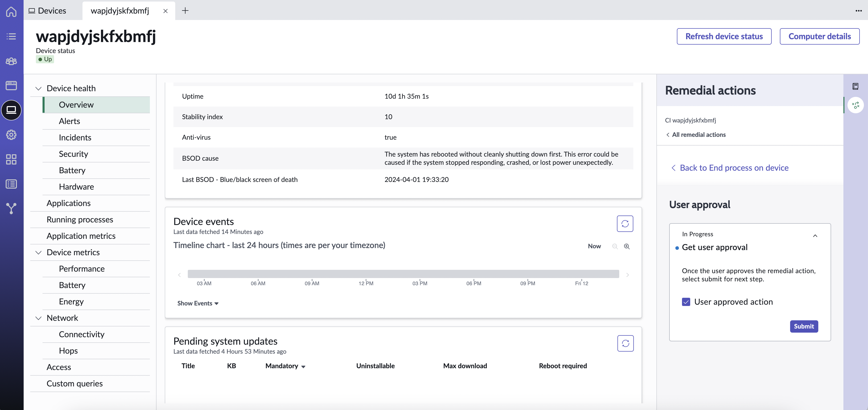Select the Devices laptop sidebar icon
Viewport: 868px width, 410px height.
[11, 110]
